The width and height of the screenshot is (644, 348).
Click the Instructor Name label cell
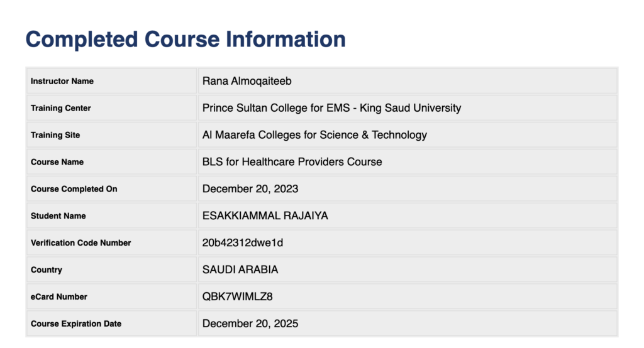[62, 81]
